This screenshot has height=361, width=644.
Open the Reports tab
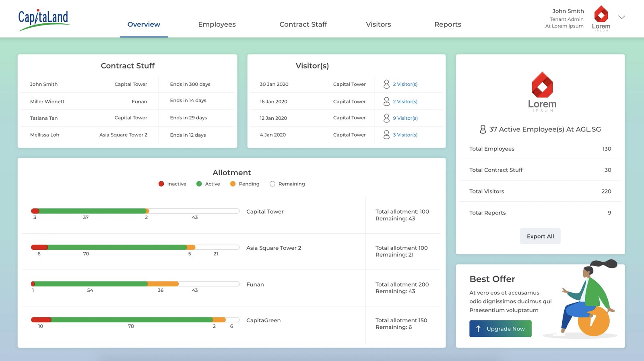pos(448,25)
